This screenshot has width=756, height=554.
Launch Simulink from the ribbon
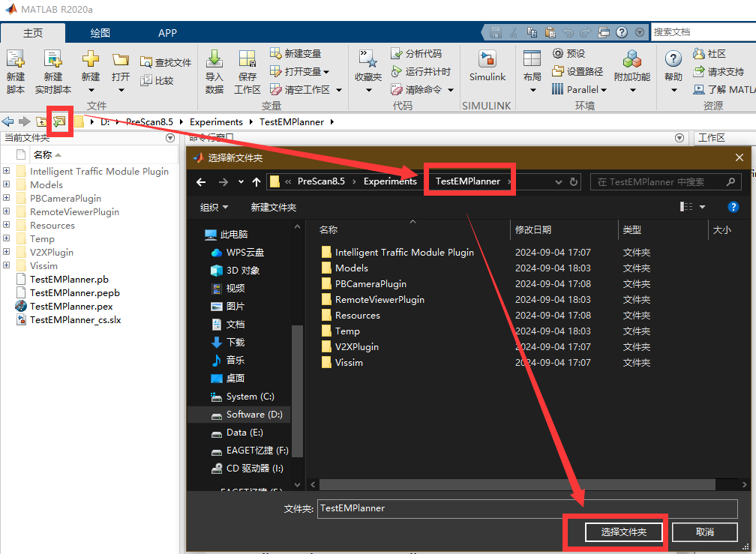(x=487, y=65)
